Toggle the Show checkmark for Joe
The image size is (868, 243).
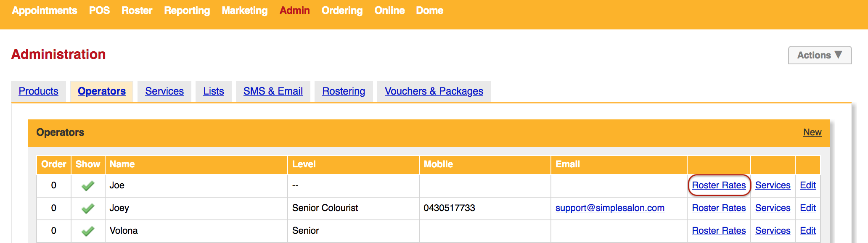pyautogui.click(x=88, y=185)
